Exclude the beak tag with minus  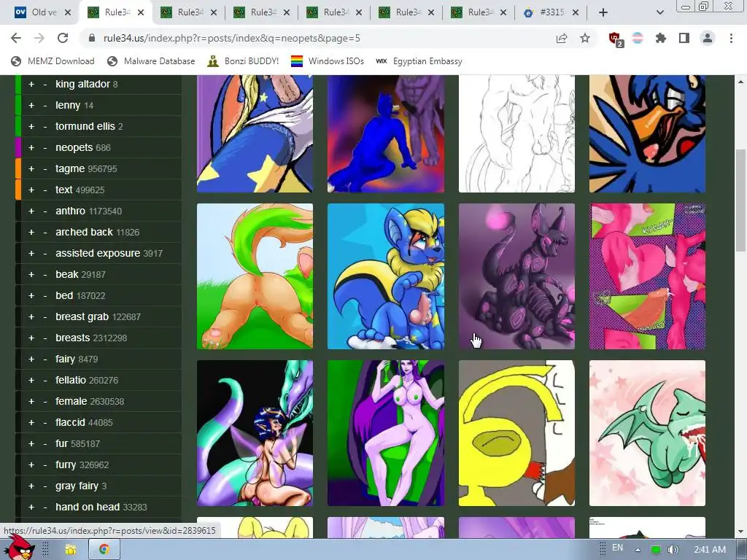pos(44,275)
